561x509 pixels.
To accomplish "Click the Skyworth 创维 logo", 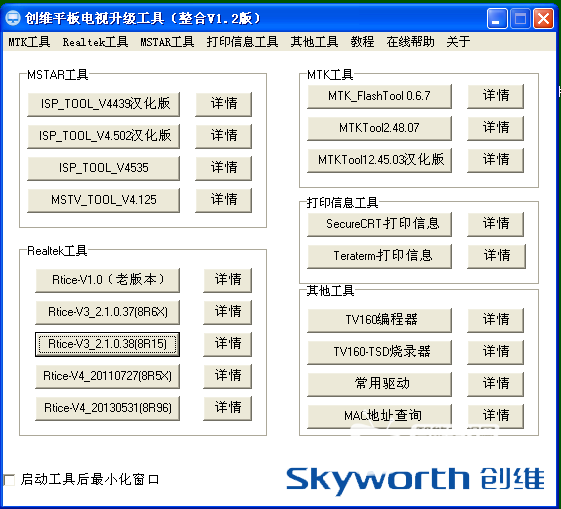I will (x=415, y=480).
